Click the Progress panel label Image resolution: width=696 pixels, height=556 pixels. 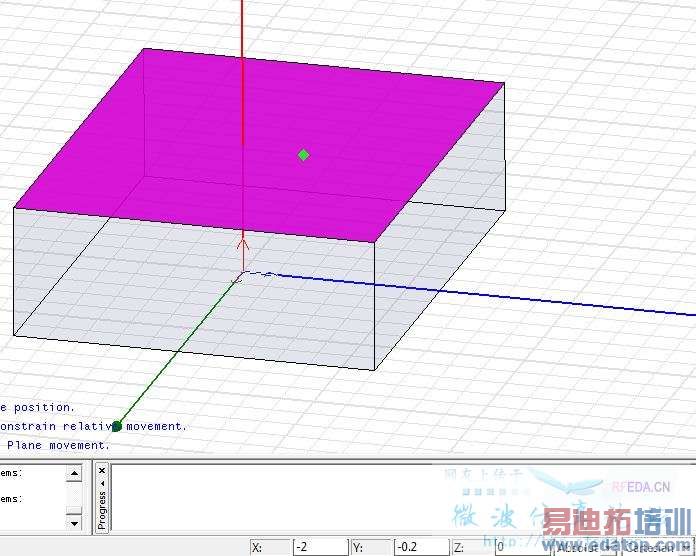(102, 510)
